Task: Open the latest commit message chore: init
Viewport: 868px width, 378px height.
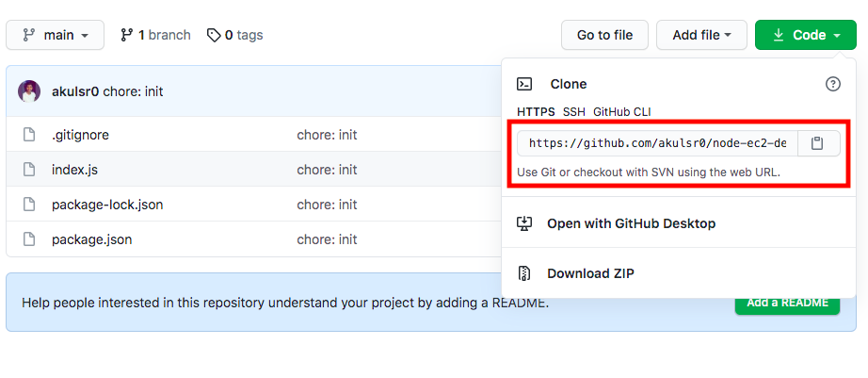Action: [133, 91]
